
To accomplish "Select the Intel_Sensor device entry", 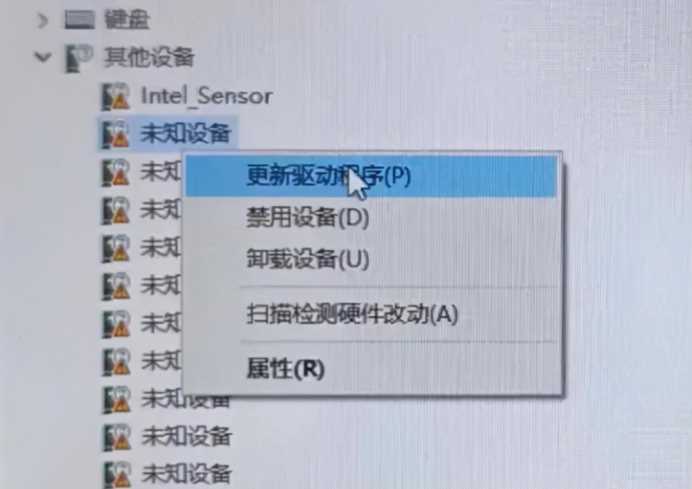I will click(207, 96).
